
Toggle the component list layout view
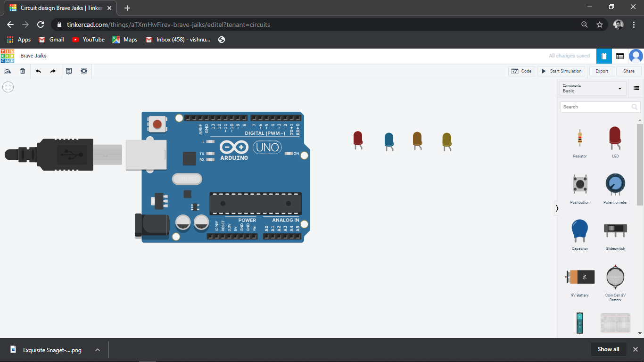[636, 88]
